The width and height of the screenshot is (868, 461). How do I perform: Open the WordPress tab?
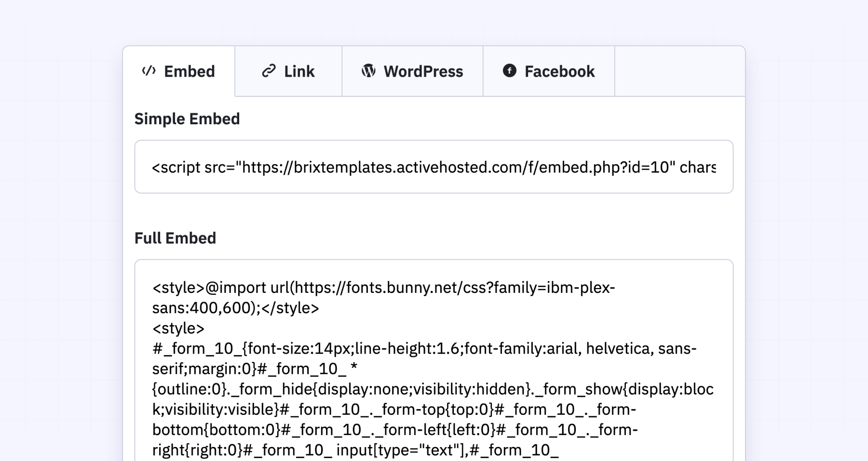pos(413,71)
